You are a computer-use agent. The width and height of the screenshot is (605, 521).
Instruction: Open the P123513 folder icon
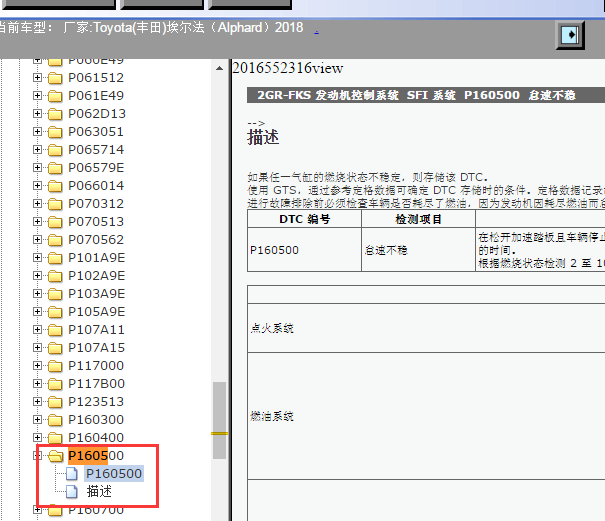pos(55,403)
